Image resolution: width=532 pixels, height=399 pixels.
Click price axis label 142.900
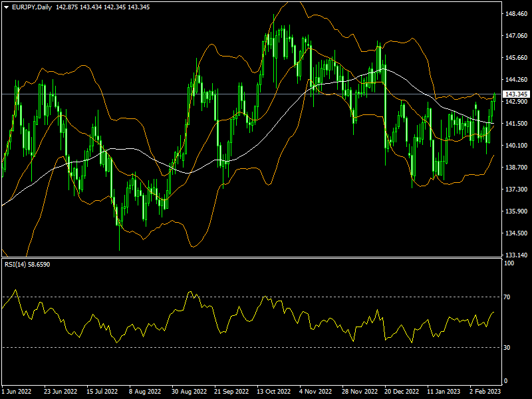pyautogui.click(x=517, y=102)
